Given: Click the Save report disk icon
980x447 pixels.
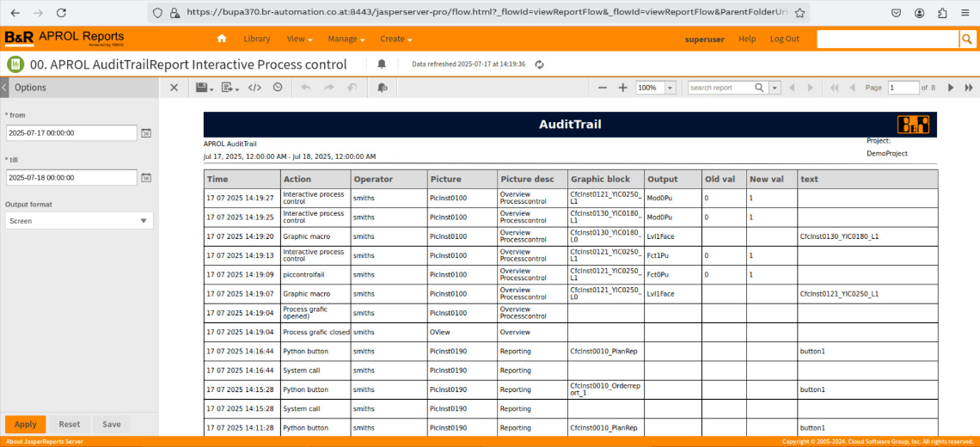Looking at the screenshot, I should tap(202, 88).
